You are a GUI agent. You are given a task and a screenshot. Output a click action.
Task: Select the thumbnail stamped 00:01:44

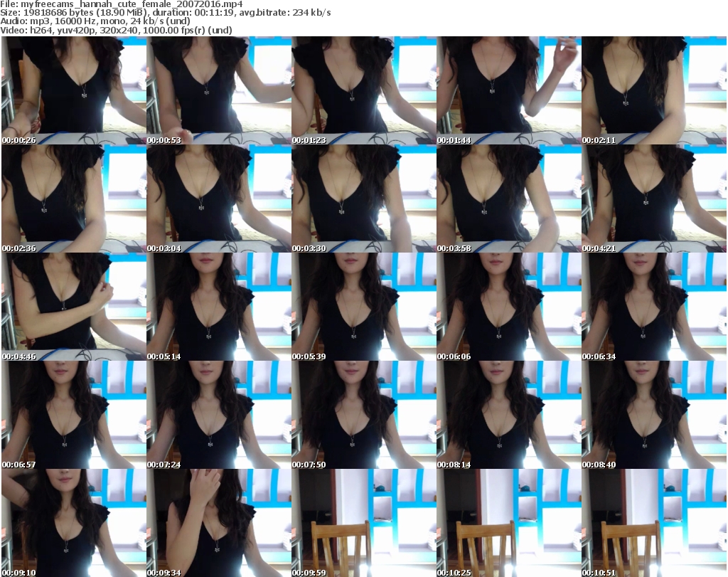[509, 90]
